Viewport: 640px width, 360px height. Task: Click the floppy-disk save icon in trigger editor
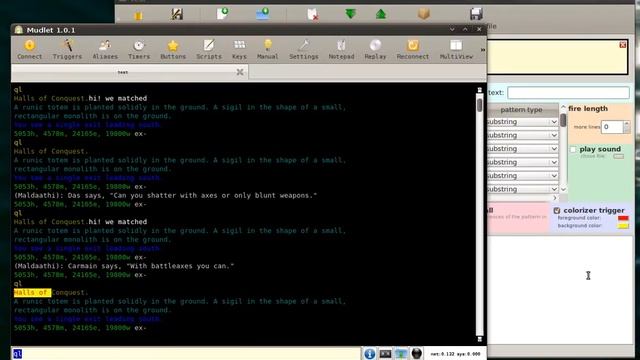476,14
